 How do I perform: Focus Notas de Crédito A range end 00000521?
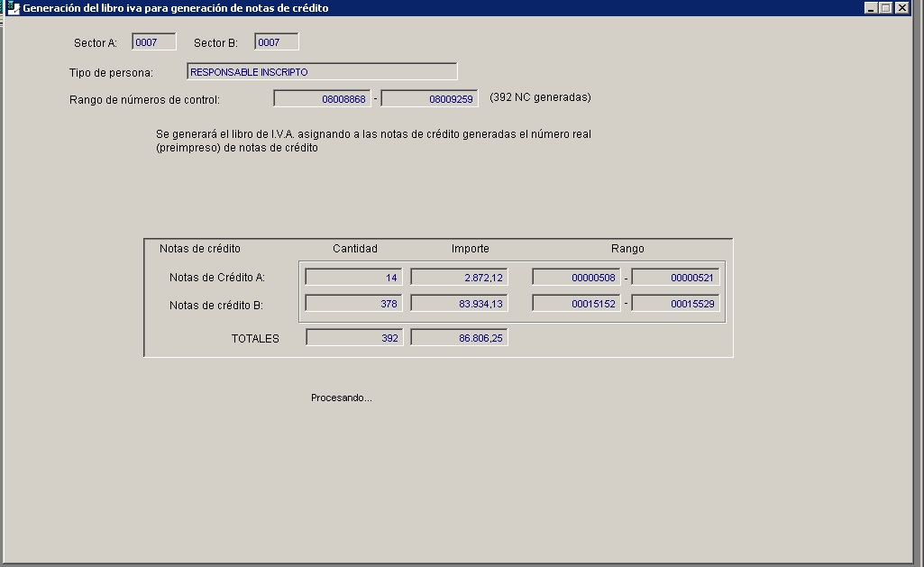[x=675, y=278]
